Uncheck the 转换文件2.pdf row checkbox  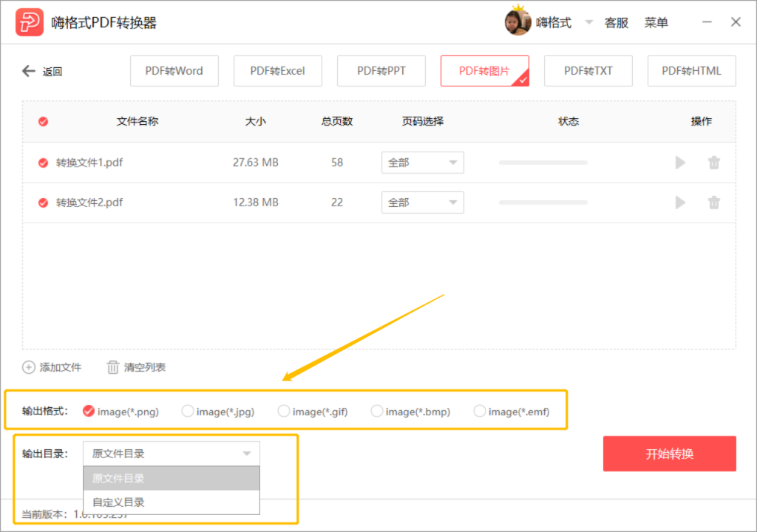(43, 202)
